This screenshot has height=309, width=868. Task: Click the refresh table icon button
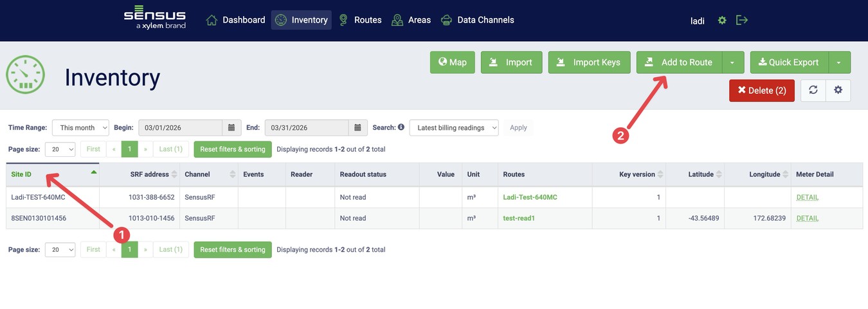pos(813,91)
